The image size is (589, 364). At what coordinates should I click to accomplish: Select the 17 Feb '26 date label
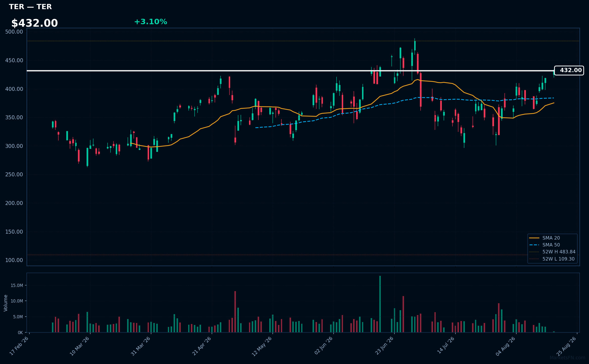pos(19,346)
